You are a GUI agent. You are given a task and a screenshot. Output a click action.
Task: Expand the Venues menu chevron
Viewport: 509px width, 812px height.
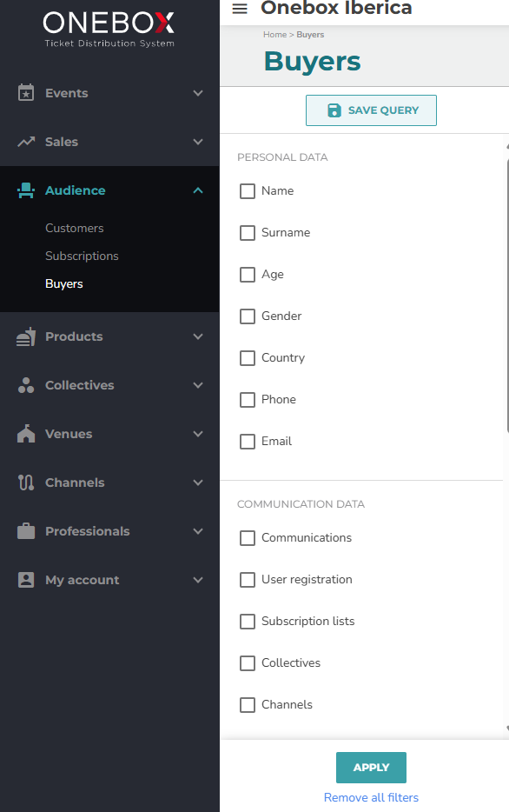click(x=197, y=434)
